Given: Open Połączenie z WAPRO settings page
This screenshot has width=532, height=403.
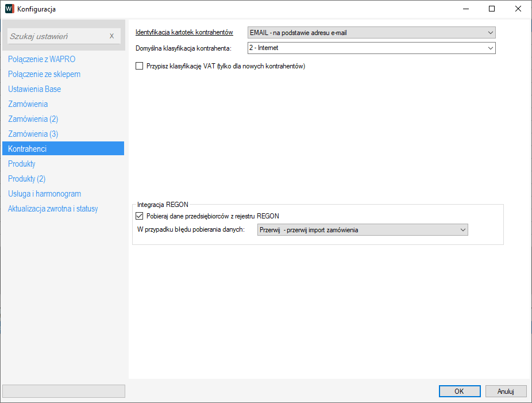Looking at the screenshot, I should tap(41, 59).
